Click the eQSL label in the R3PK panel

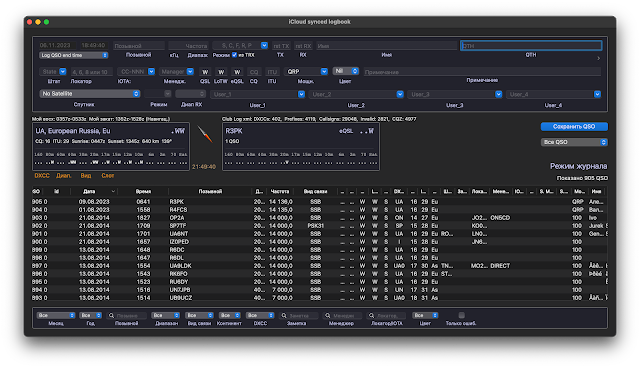point(346,131)
